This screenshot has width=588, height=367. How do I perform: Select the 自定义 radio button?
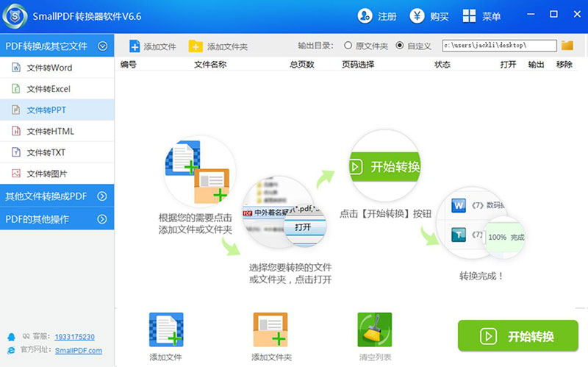(x=400, y=46)
